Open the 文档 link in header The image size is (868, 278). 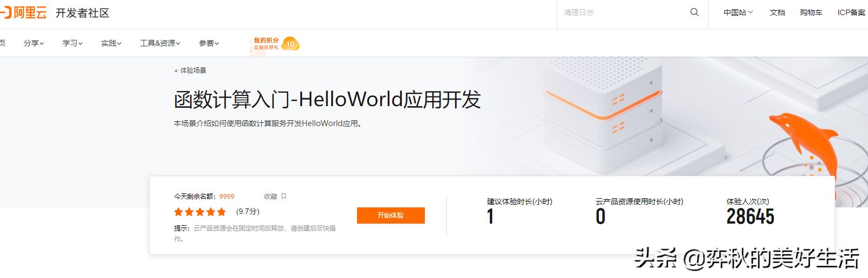point(777,12)
